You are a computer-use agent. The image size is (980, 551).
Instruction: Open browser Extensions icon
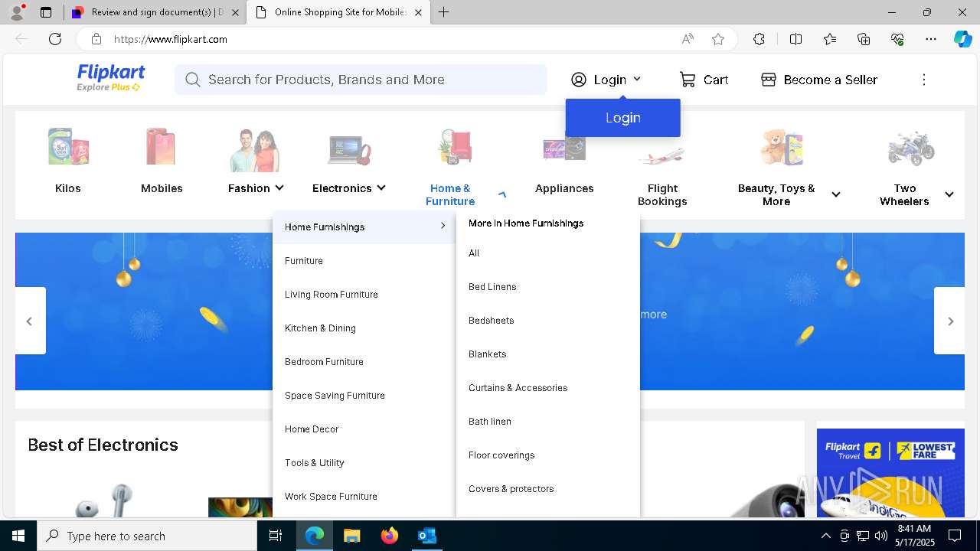(x=759, y=39)
